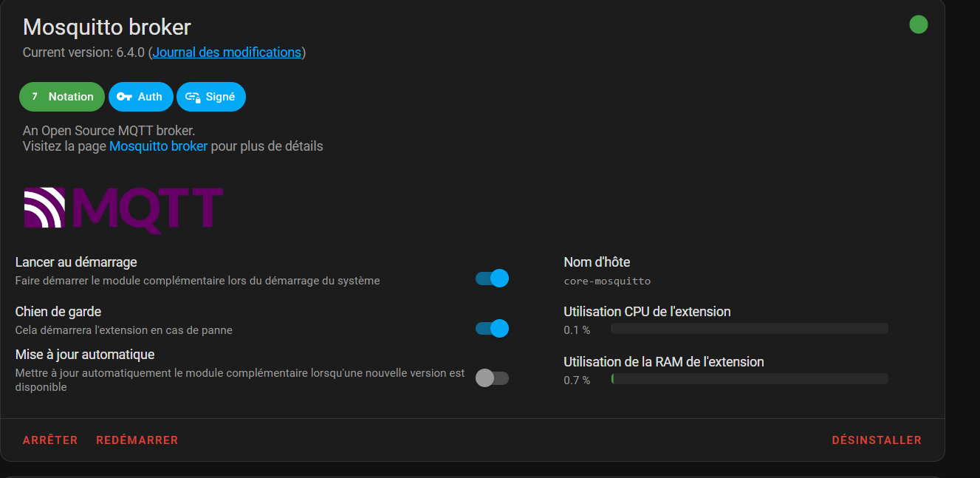
Task: Click the core-mosquitto hostname text
Action: pos(607,281)
